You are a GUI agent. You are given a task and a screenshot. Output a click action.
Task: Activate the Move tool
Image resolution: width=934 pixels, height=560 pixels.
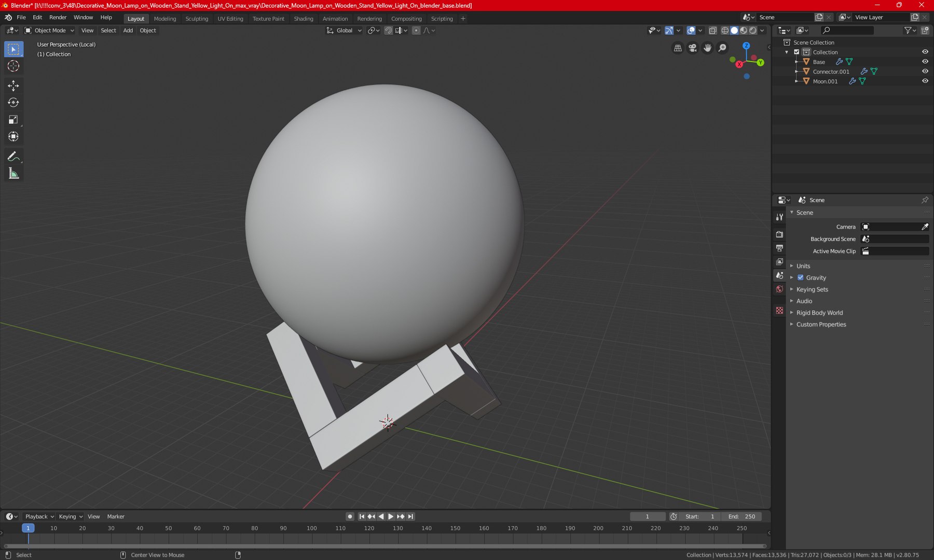(13, 86)
